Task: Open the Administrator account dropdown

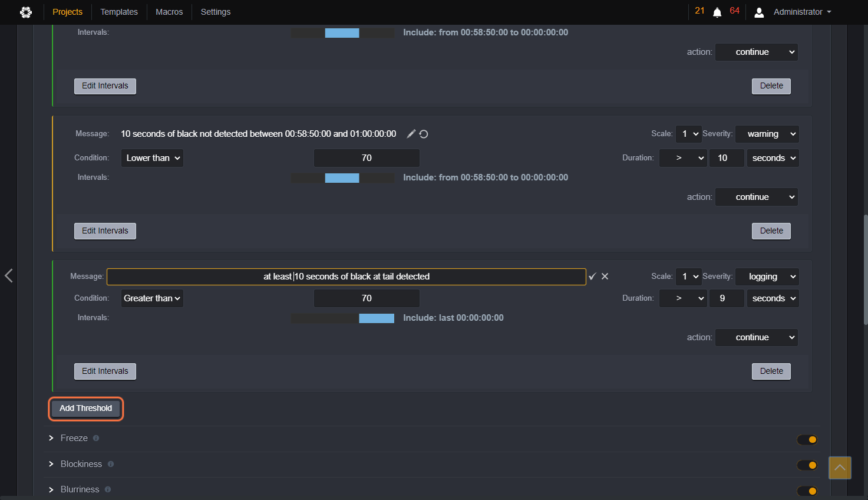Action: 802,12
